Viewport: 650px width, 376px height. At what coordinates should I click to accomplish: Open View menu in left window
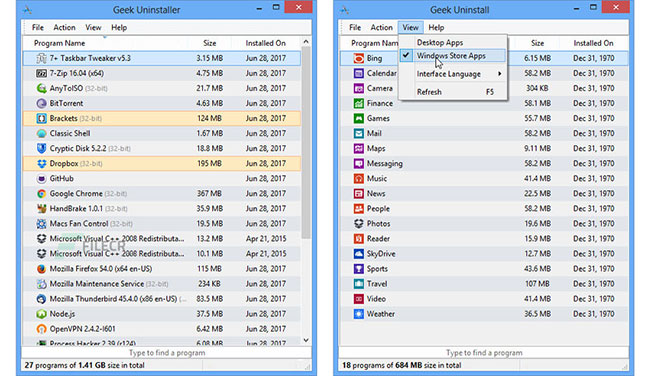point(93,28)
